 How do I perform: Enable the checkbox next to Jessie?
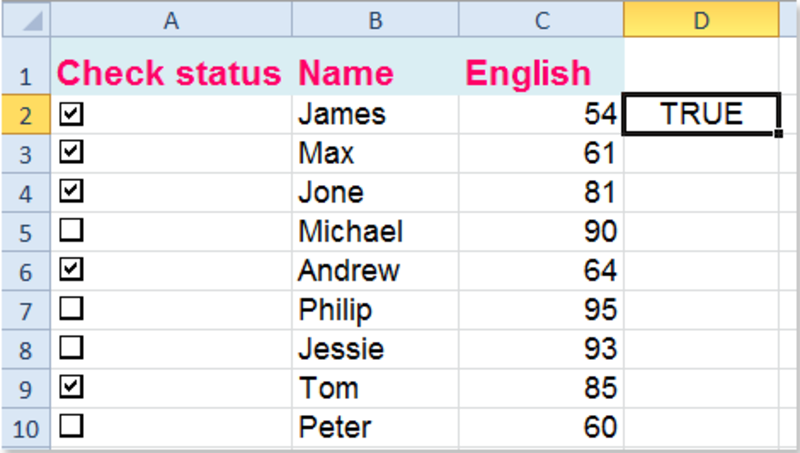[71, 348]
